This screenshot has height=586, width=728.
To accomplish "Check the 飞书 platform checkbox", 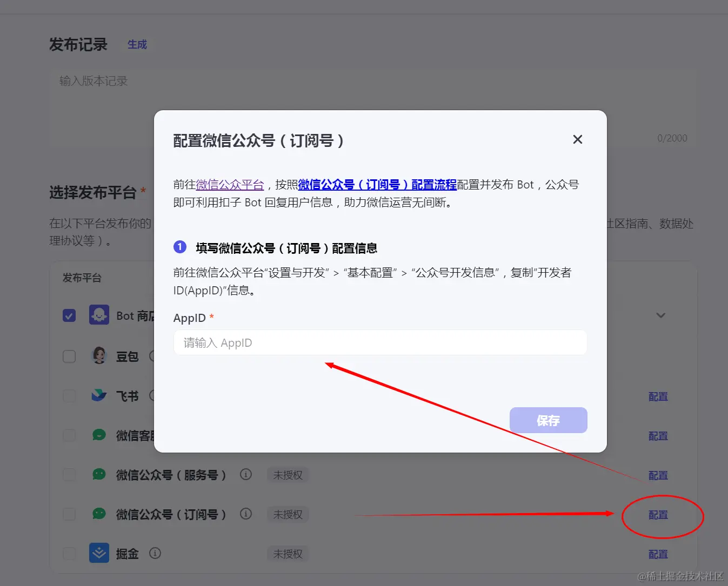I will click(x=69, y=396).
